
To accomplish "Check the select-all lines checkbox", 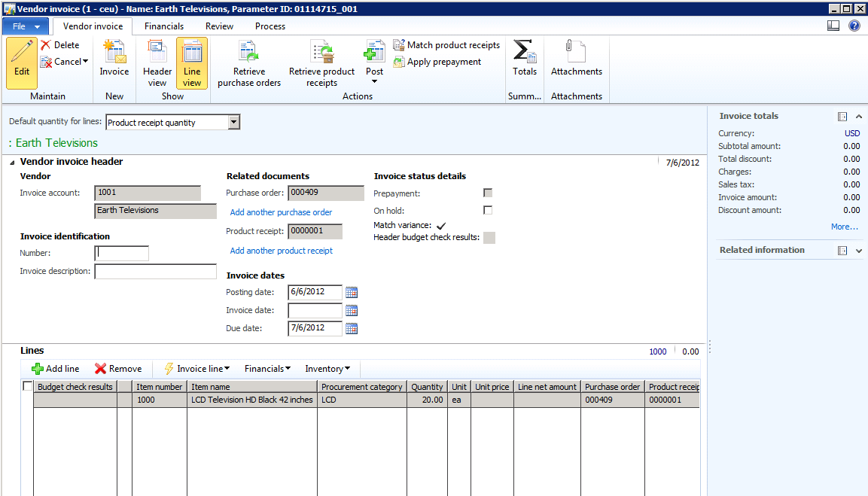I will pyautogui.click(x=28, y=386).
